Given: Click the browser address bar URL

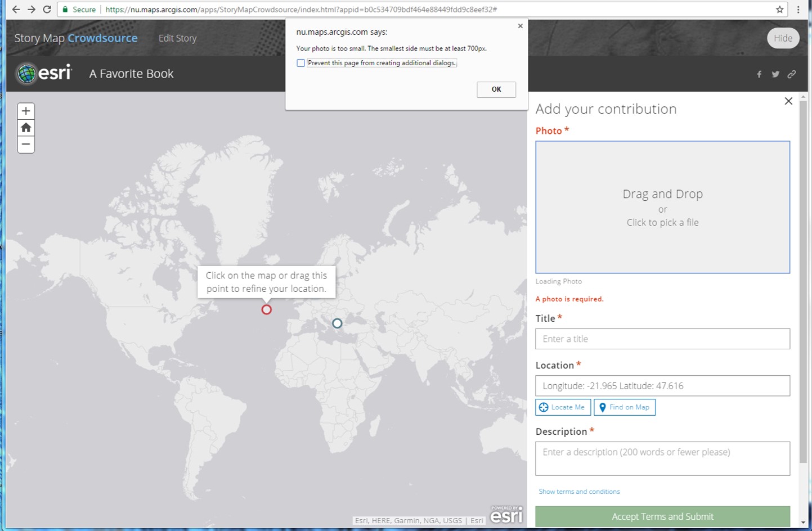Looking at the screenshot, I should (x=301, y=10).
